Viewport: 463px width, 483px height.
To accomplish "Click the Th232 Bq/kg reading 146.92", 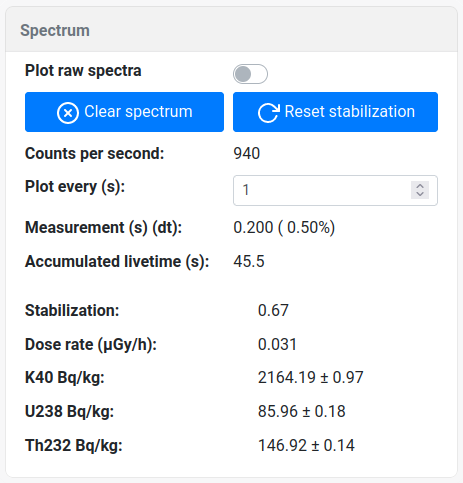I will [282, 446].
